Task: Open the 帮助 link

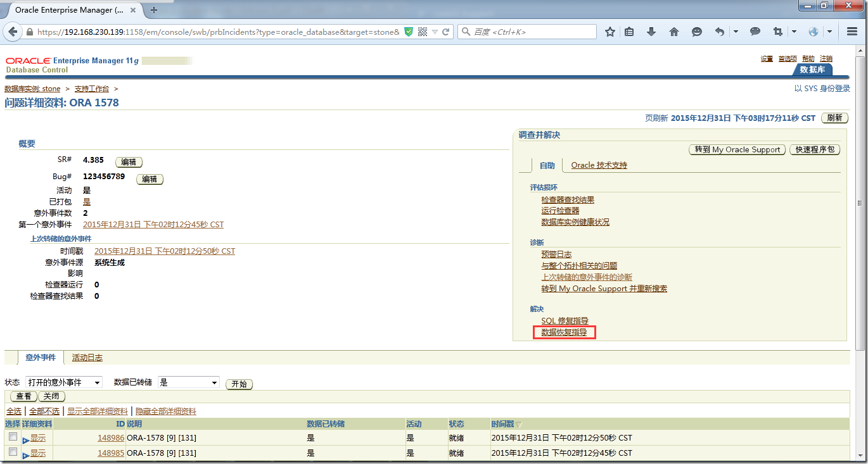Action: pyautogui.click(x=808, y=59)
